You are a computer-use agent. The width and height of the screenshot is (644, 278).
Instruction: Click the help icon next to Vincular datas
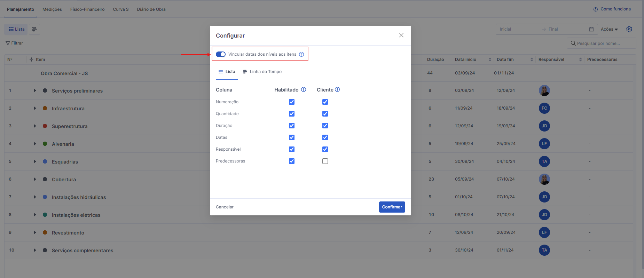pos(301,54)
